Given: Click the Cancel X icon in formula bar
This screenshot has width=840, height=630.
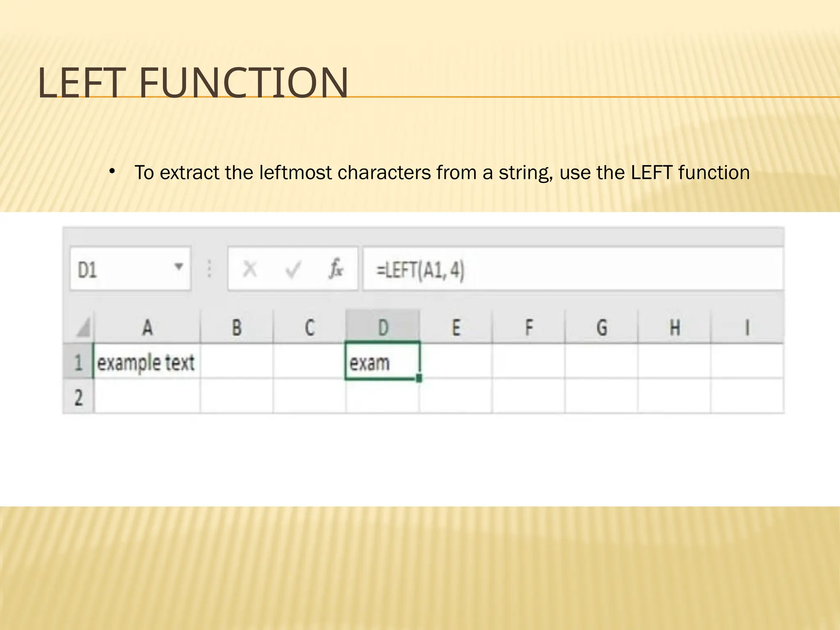Looking at the screenshot, I should 250,269.
